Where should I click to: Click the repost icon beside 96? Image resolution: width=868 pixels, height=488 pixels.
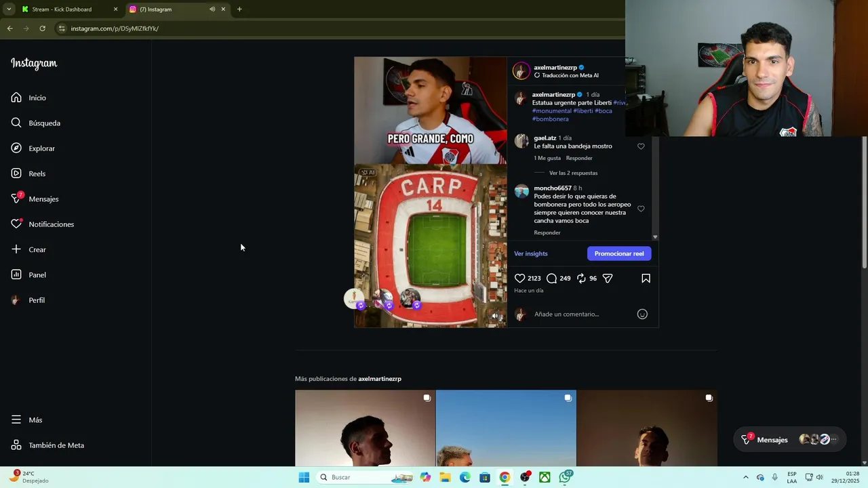pos(581,279)
